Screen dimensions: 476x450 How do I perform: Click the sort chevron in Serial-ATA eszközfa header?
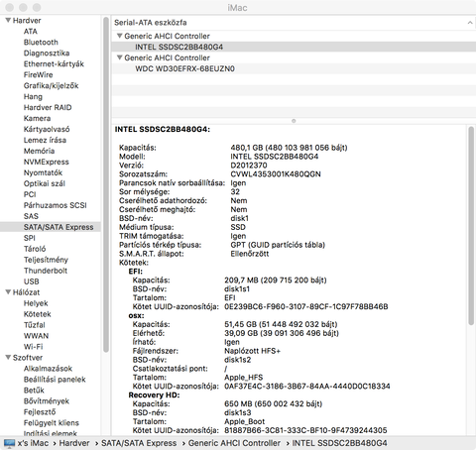tap(470, 23)
